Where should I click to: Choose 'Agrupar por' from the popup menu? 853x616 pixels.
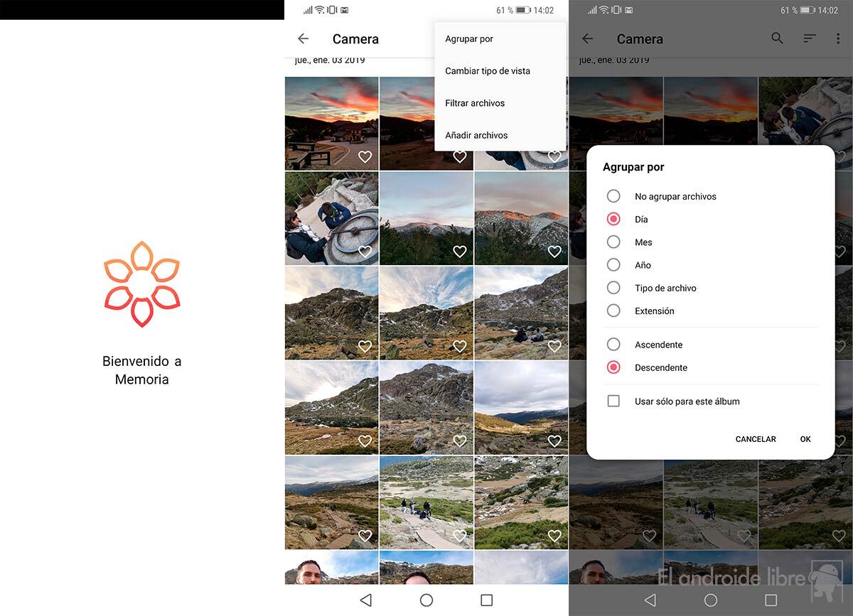coord(469,39)
